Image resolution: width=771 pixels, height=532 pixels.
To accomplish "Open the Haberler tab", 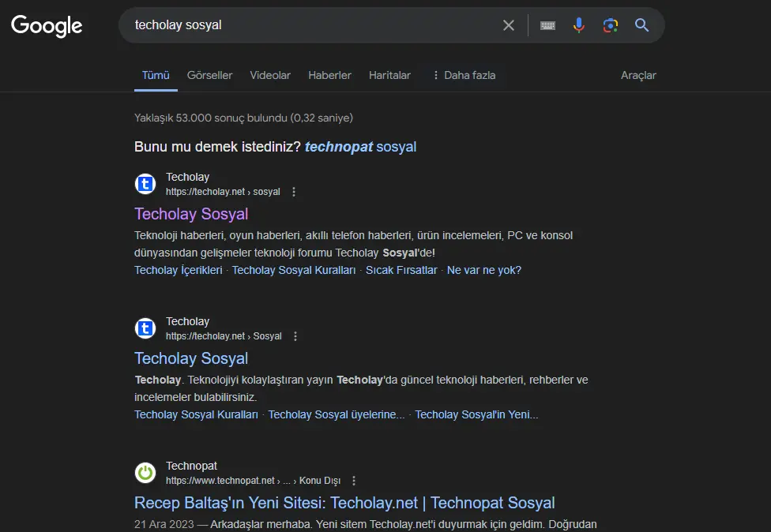I will click(x=329, y=75).
